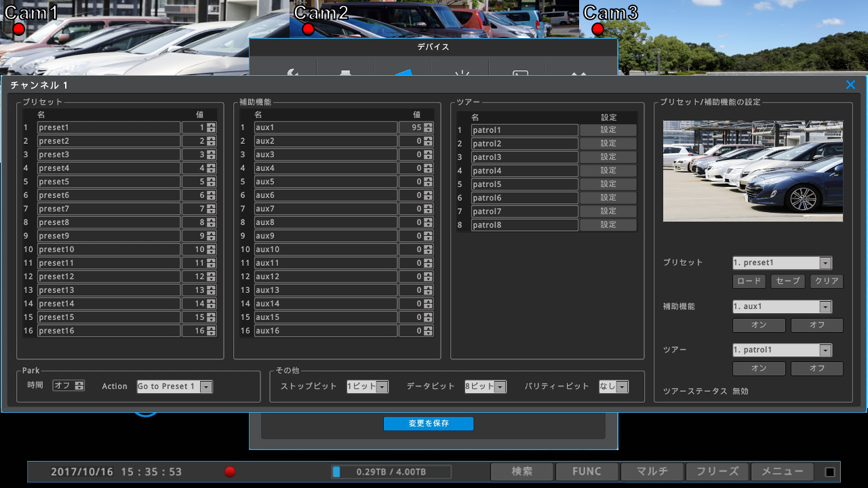
Task: Turn on the ツアー with オン
Action: point(759,369)
